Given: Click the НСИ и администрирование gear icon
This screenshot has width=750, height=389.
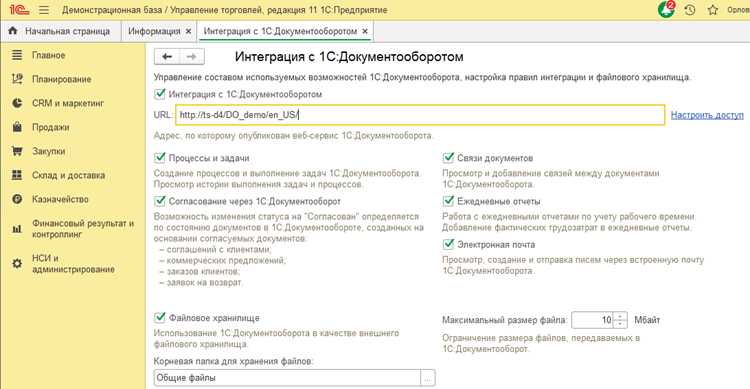Looking at the screenshot, I should pyautogui.click(x=17, y=264).
